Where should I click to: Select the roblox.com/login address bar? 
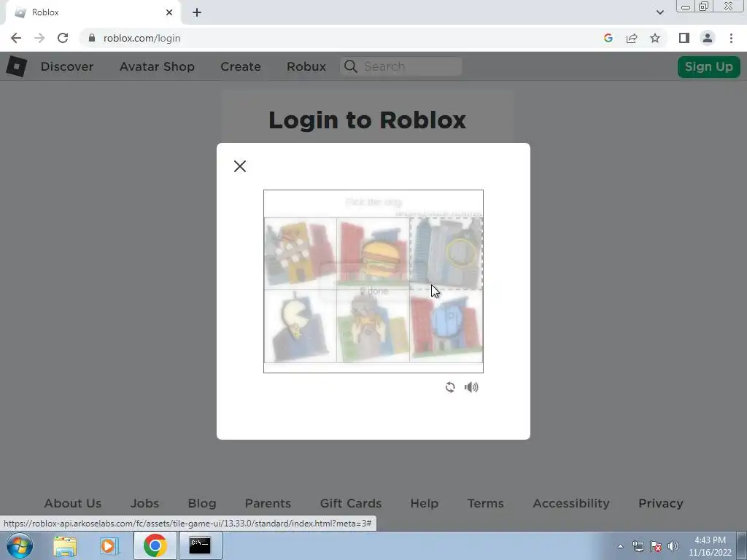[142, 38]
